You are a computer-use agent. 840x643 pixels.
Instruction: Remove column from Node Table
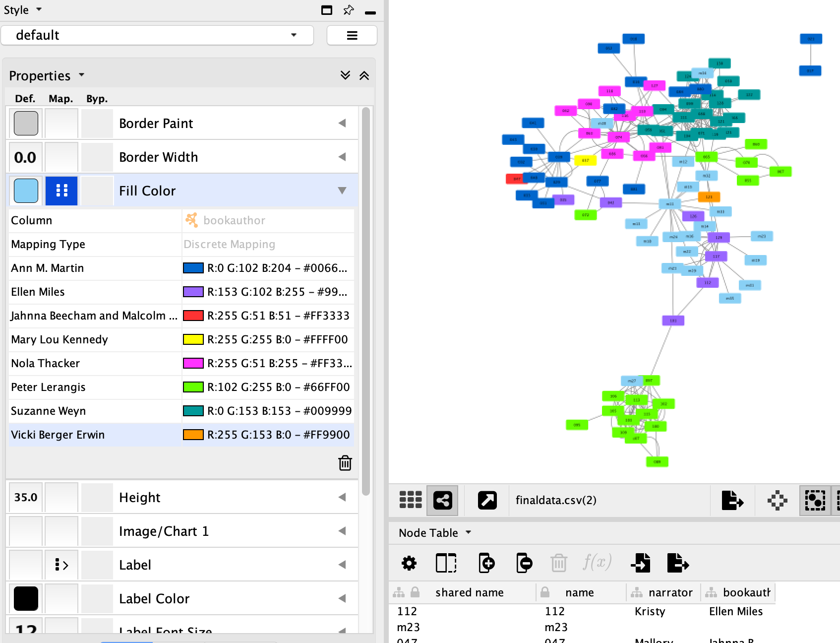(x=524, y=563)
